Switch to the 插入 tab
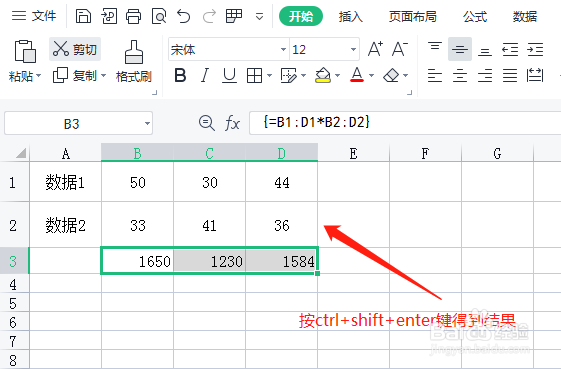The height and width of the screenshot is (369, 561). click(351, 16)
